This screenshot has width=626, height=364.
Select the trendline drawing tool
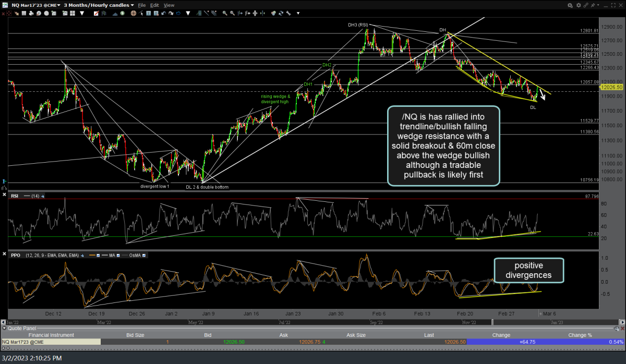[x=206, y=13]
